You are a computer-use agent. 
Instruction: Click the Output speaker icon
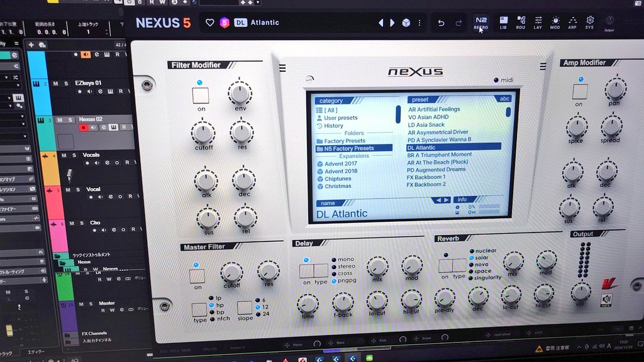(606, 300)
